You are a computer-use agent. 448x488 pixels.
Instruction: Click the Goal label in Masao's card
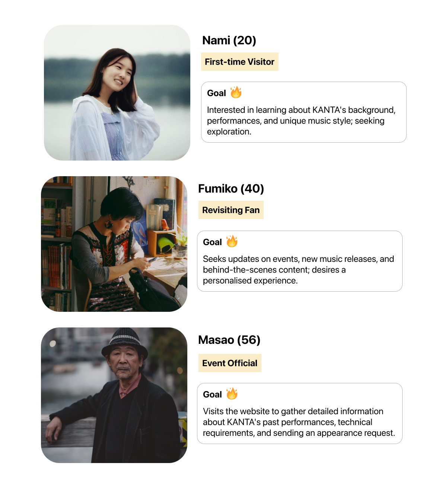click(212, 394)
